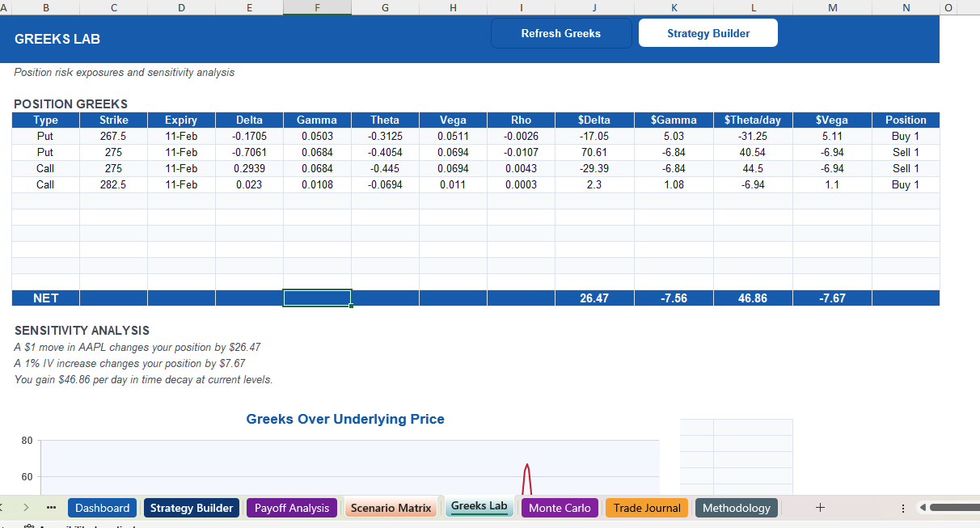Add a new worksheet with the plus icon
The height and width of the screenshot is (528, 980).
820,507
